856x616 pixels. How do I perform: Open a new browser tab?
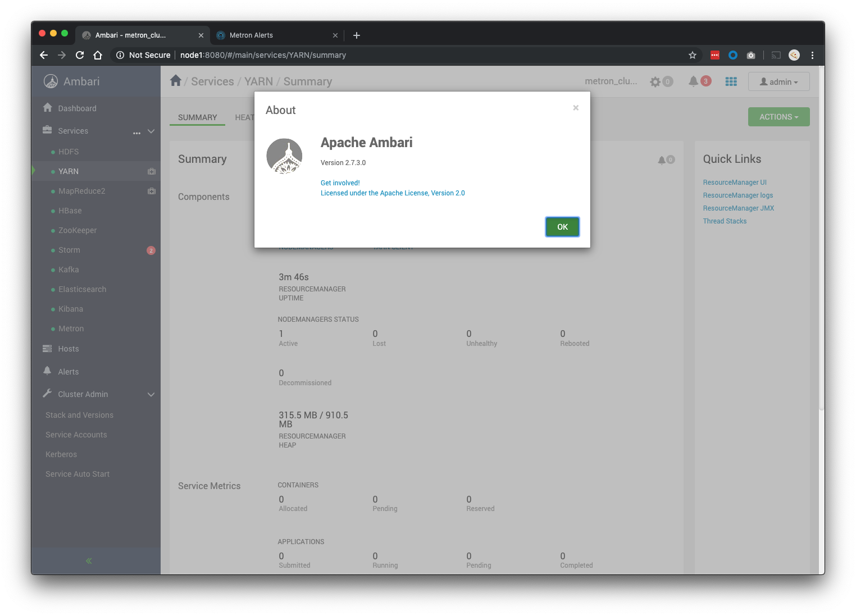[357, 35]
